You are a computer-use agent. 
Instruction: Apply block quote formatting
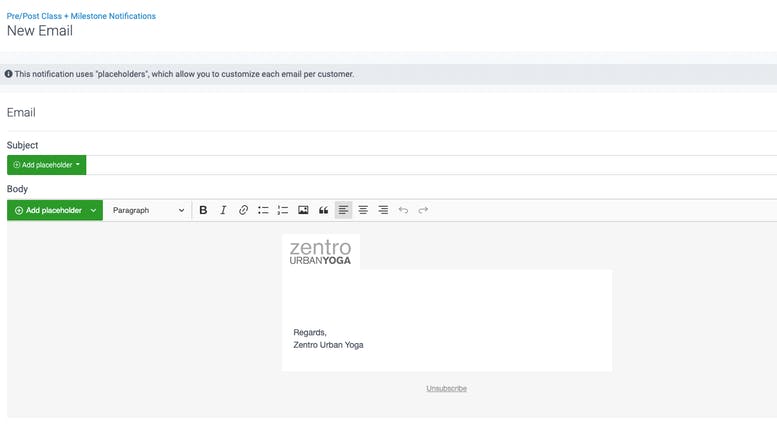click(x=323, y=210)
